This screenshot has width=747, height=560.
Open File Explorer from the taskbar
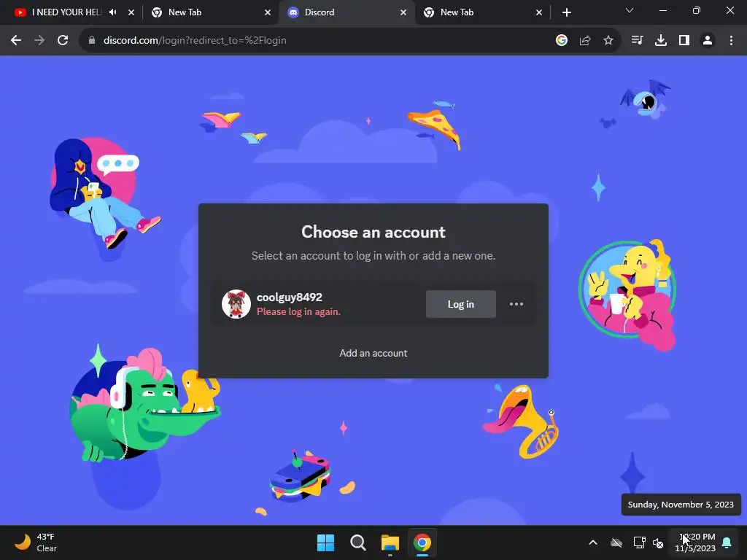[x=390, y=542]
